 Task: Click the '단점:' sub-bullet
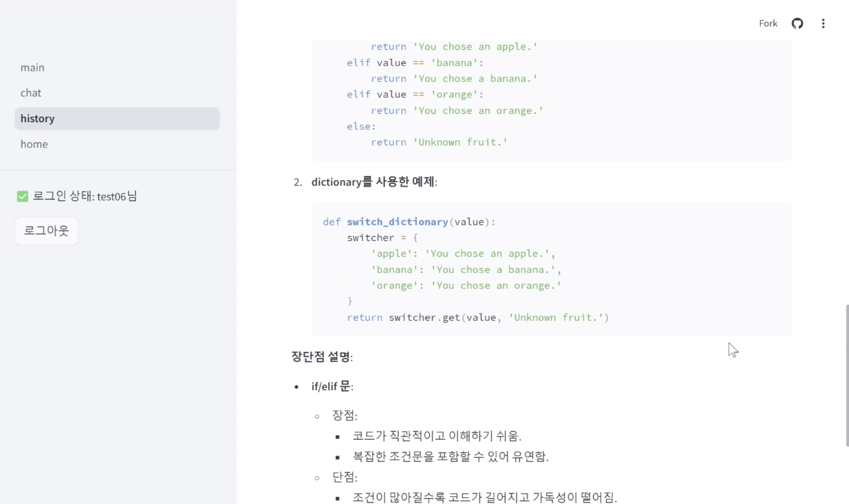point(345,477)
